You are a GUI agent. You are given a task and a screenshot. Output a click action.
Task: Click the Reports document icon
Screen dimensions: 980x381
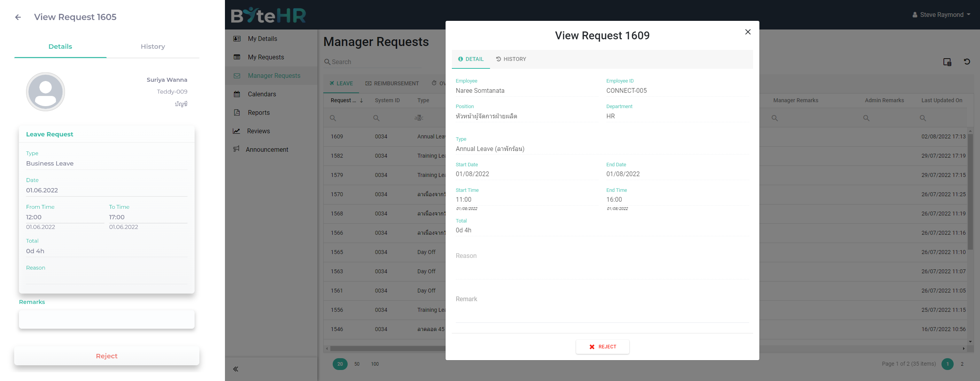pyautogui.click(x=237, y=112)
